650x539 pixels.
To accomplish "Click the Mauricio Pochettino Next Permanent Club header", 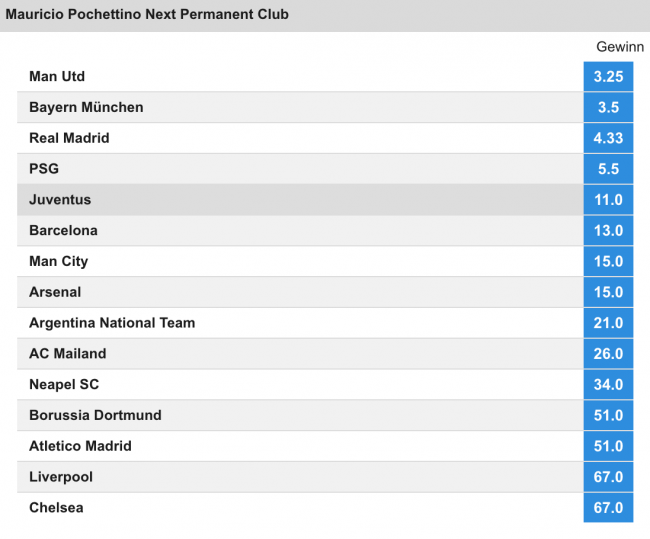I will [148, 15].
